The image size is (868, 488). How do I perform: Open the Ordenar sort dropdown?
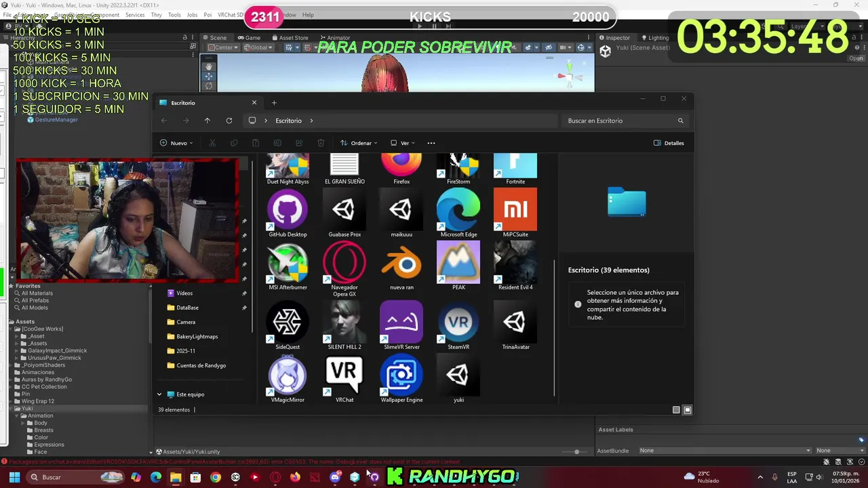coord(358,143)
